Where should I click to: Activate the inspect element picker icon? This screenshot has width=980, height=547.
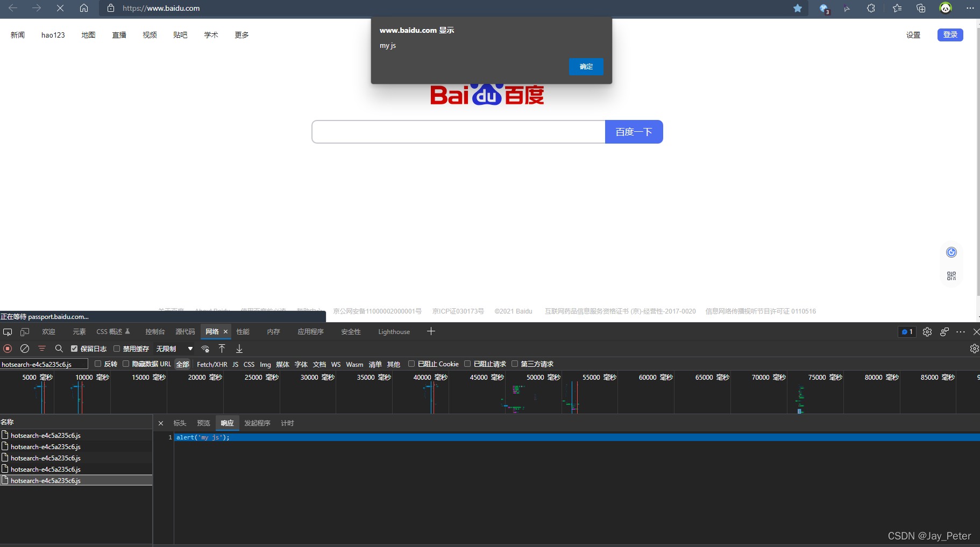coord(8,332)
